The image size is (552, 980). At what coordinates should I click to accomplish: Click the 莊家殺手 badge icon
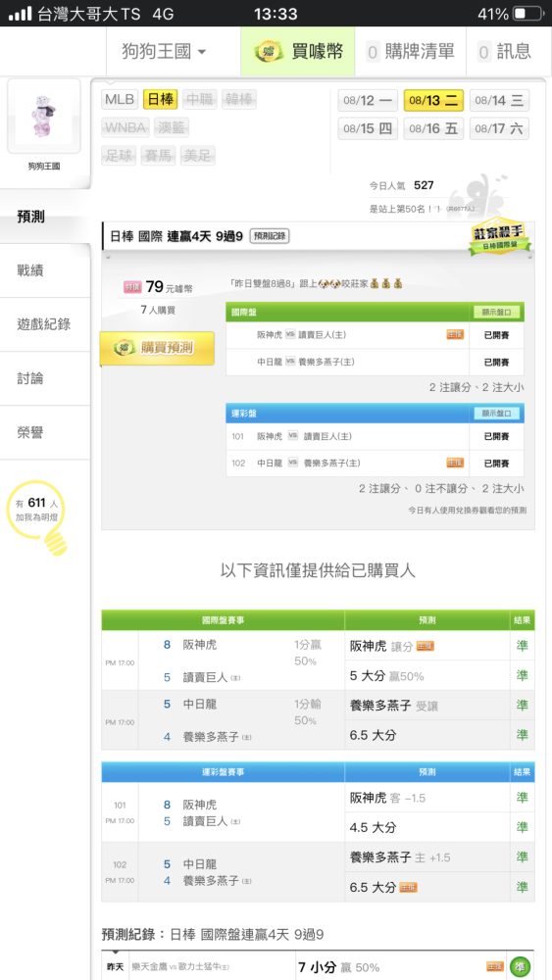(x=499, y=236)
